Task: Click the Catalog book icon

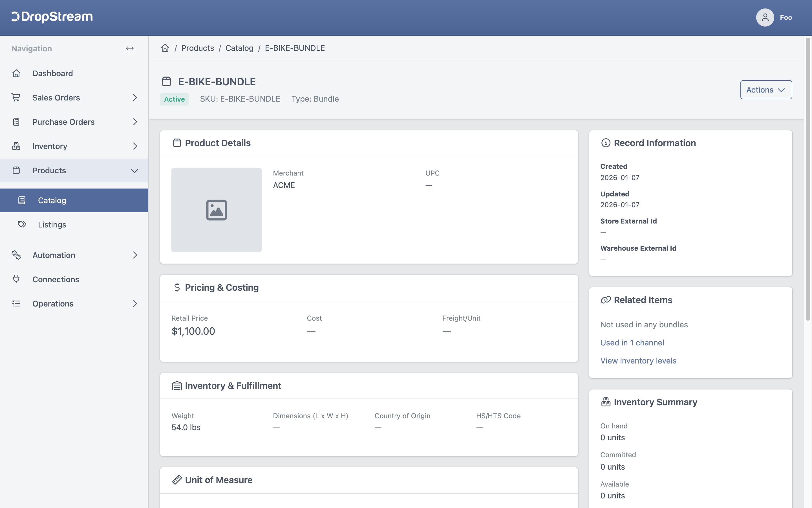Action: point(22,200)
